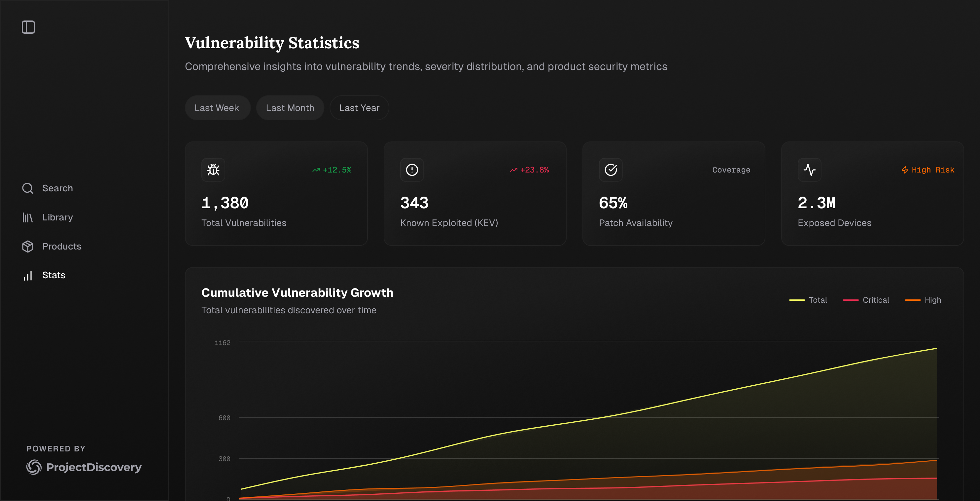Click the Stats bar-chart icon
The image size is (980, 501).
tap(27, 275)
